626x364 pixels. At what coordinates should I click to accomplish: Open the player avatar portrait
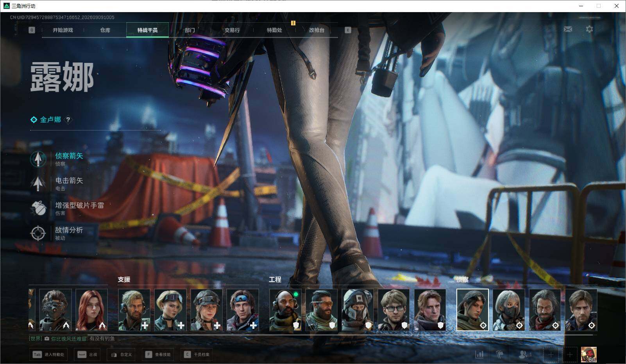point(588,355)
